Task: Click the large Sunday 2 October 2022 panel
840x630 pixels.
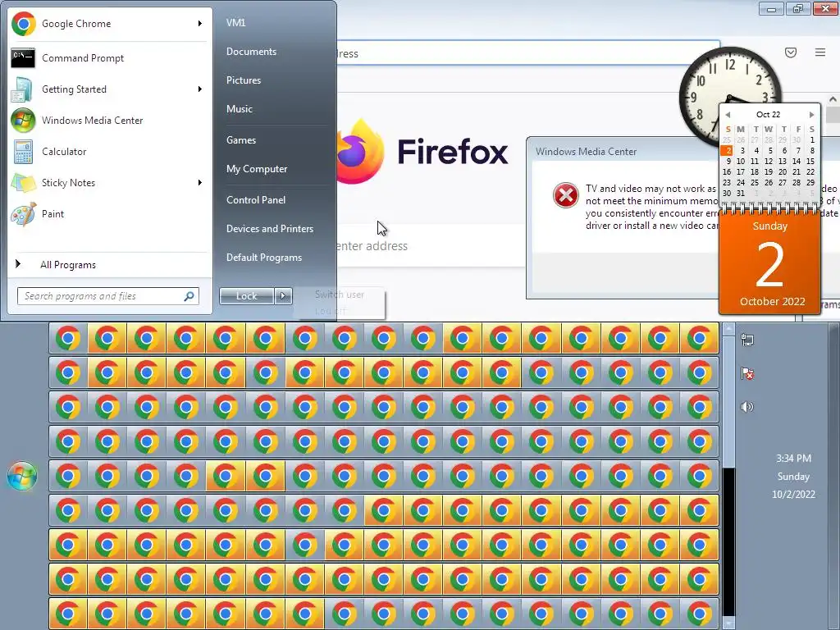Action: coord(769,263)
